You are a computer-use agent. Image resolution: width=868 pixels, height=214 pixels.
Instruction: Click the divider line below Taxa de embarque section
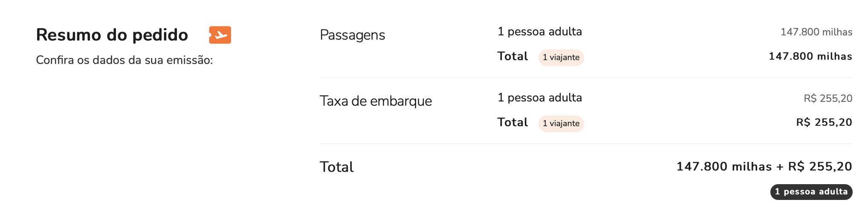coord(586,144)
